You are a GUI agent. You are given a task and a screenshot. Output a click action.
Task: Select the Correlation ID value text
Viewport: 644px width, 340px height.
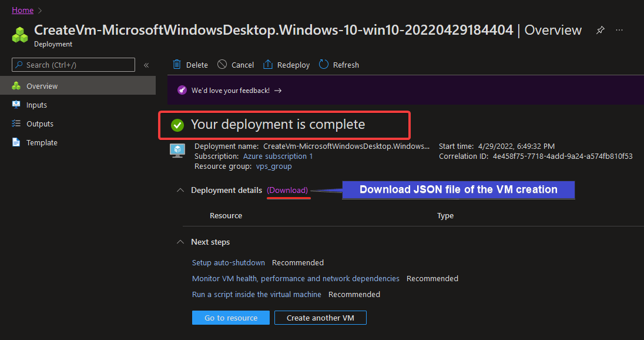[563, 156]
